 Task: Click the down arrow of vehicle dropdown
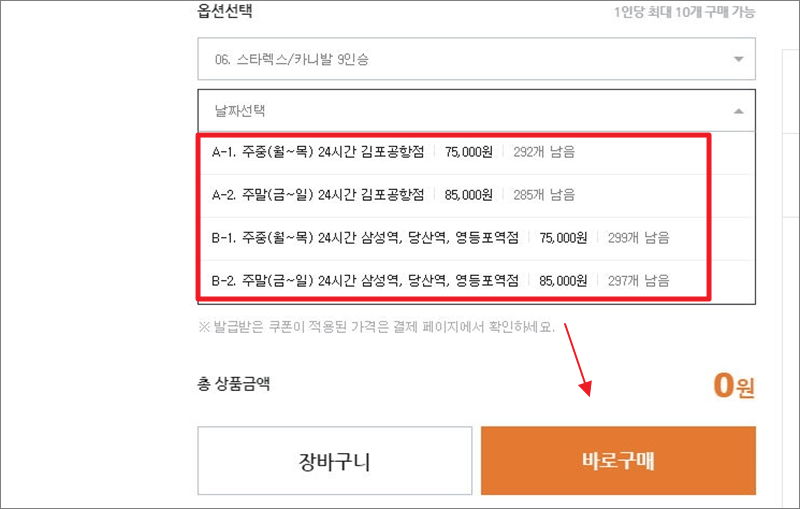(738, 59)
